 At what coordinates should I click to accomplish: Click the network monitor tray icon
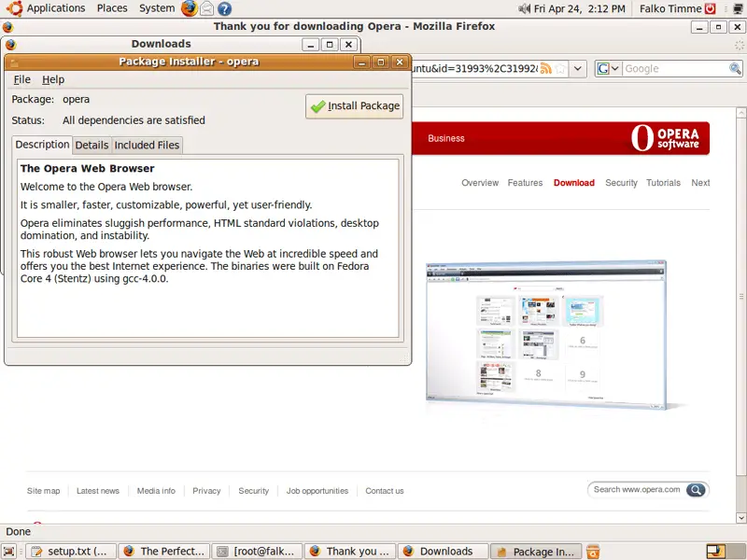738,8
